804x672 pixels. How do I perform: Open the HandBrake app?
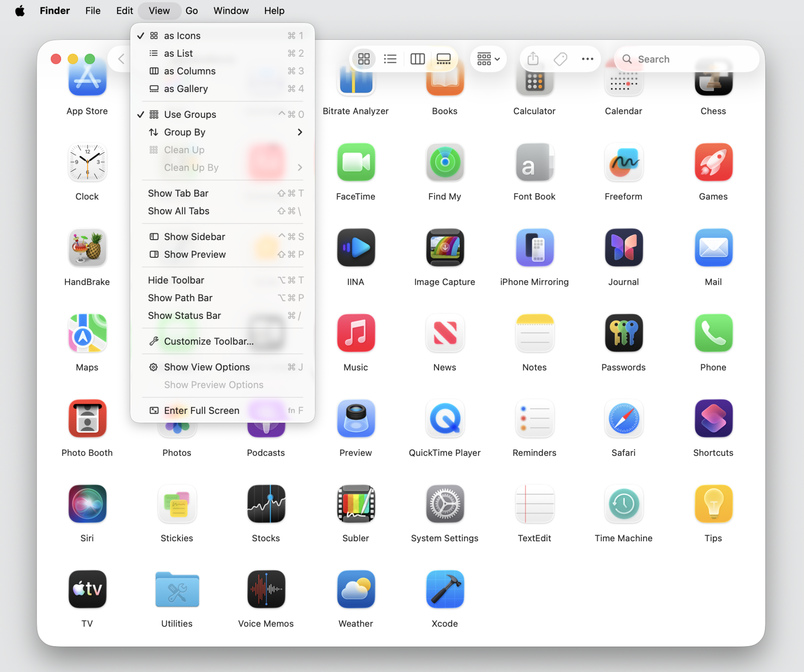[x=87, y=248]
